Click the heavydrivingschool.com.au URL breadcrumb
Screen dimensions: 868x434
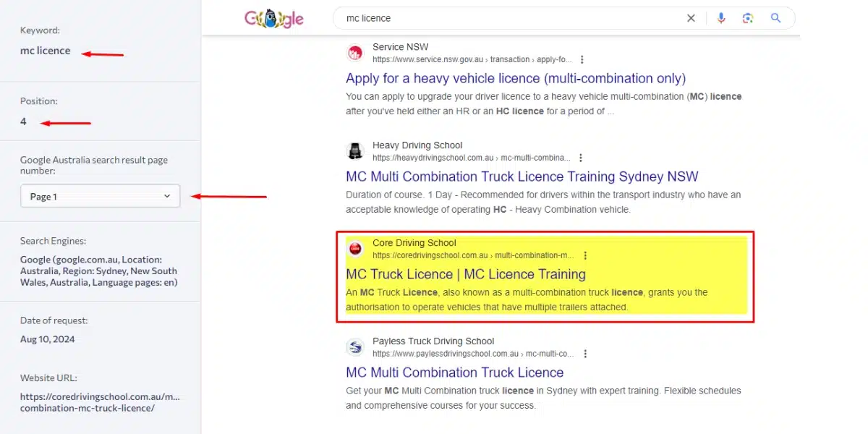click(472, 158)
